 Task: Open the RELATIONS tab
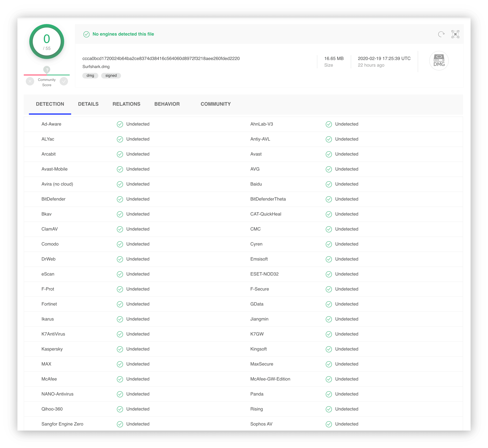(126, 104)
